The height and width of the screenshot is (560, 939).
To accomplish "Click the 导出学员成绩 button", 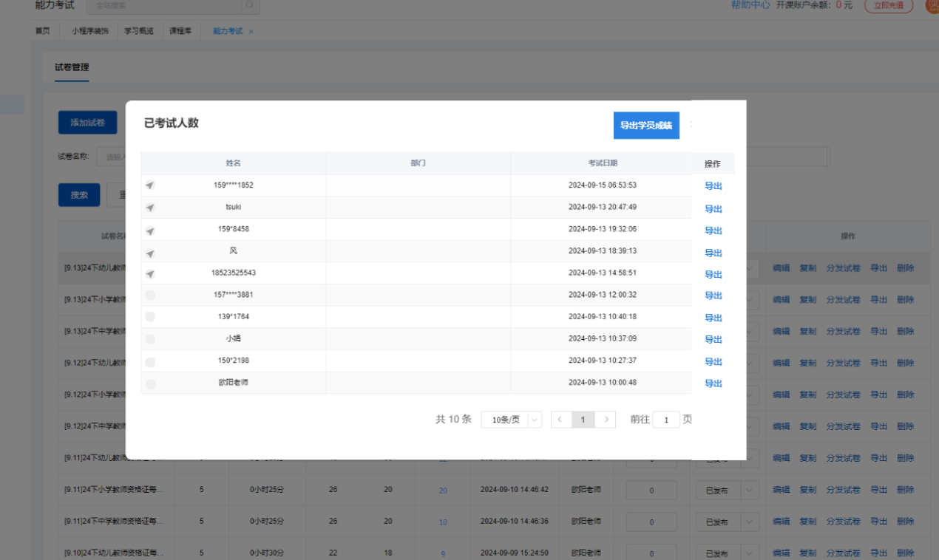I will point(646,126).
